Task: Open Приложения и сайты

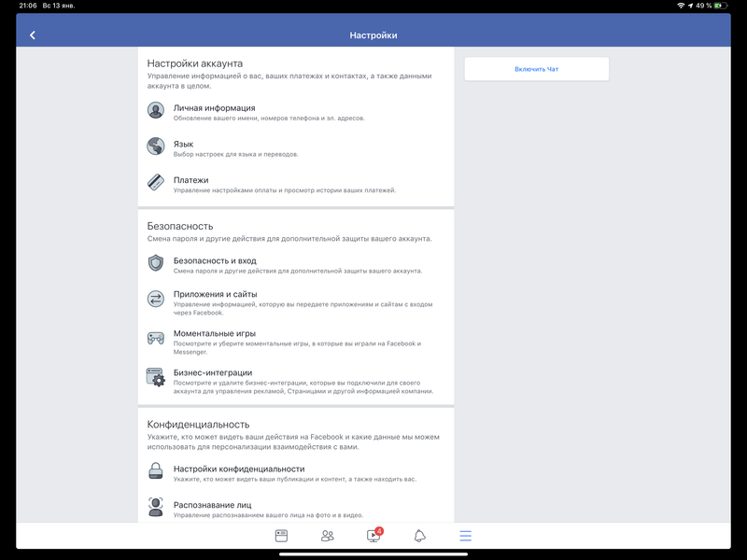Action: tap(296, 302)
